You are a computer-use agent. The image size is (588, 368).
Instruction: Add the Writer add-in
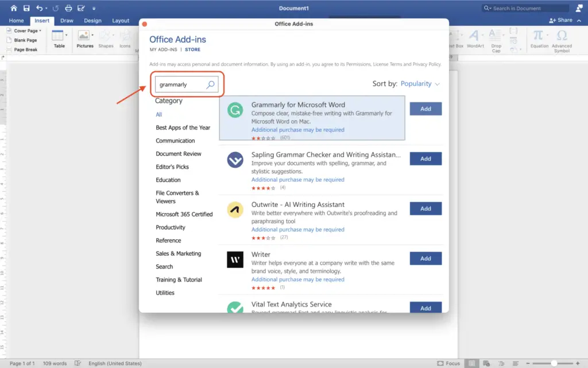click(x=425, y=259)
